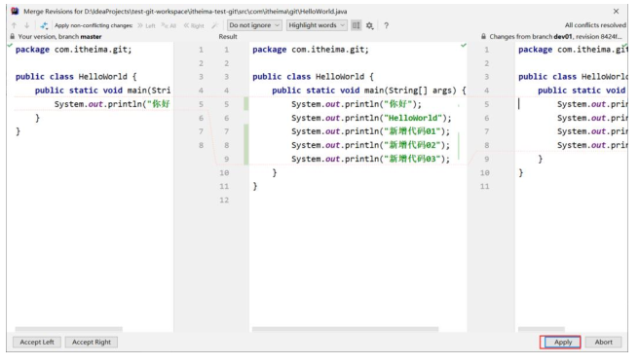Click the IntelliJ icon in title bar
Image resolution: width=639 pixels, height=364 pixels.
pyautogui.click(x=15, y=11)
